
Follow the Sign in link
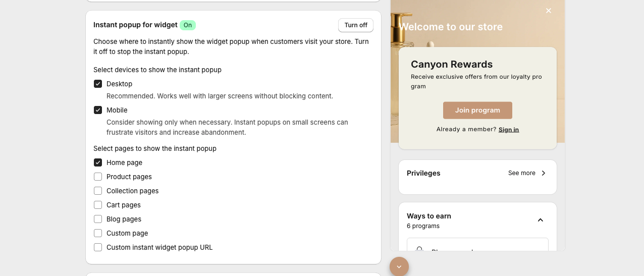coord(508,130)
